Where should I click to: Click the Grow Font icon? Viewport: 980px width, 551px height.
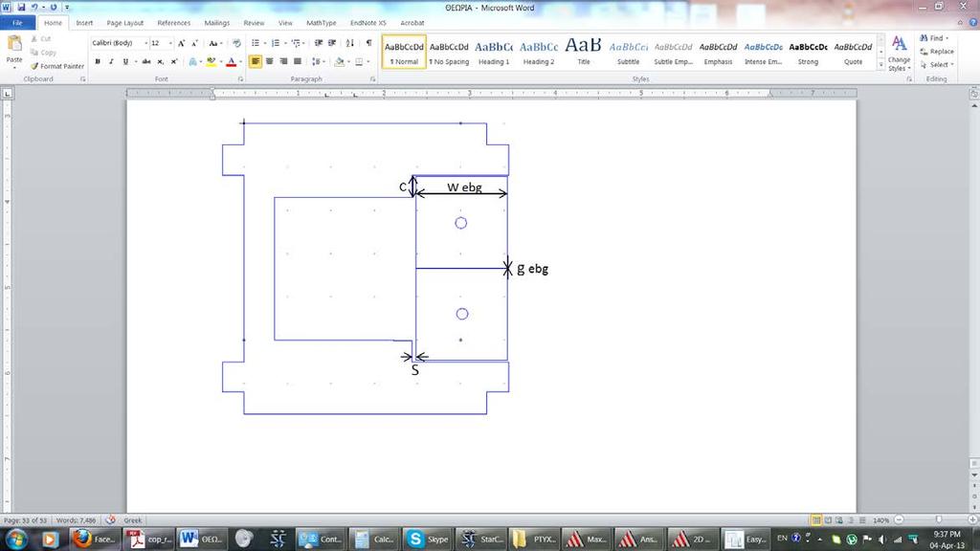click(181, 42)
